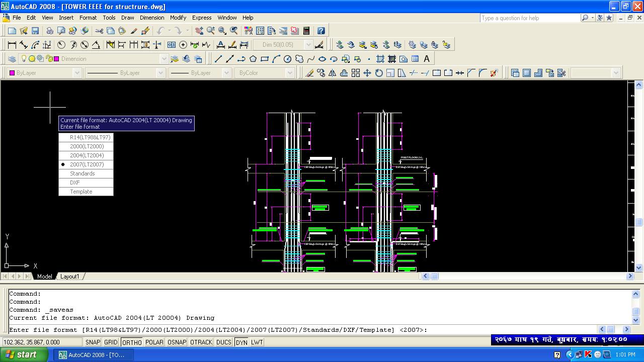
Task: Click the Cut scissors icon
Action: coord(99,31)
